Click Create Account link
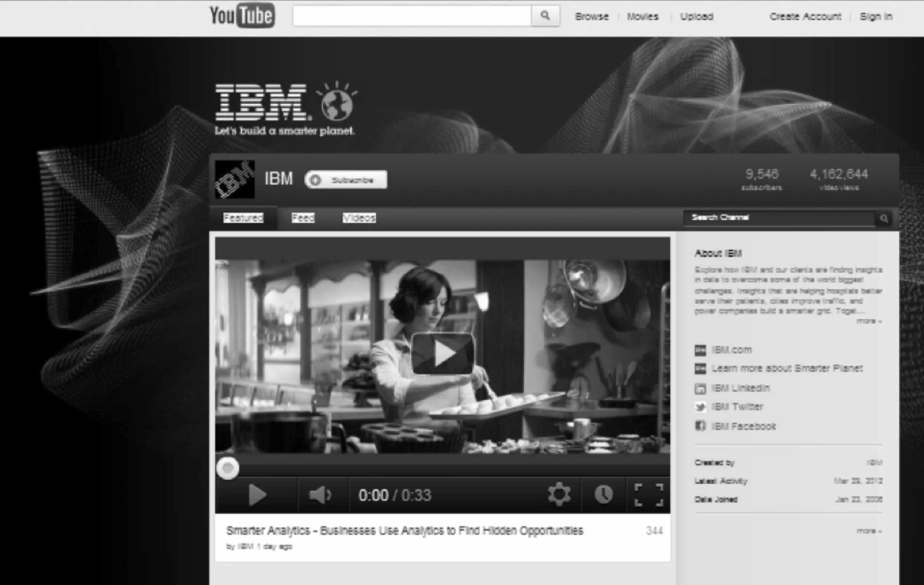 [805, 16]
